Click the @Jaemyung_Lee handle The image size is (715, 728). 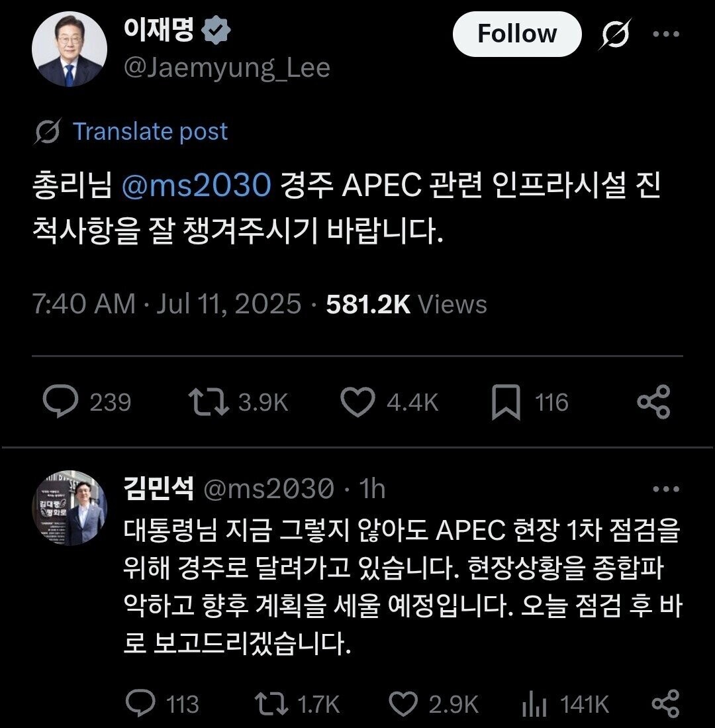pyautogui.click(x=226, y=68)
